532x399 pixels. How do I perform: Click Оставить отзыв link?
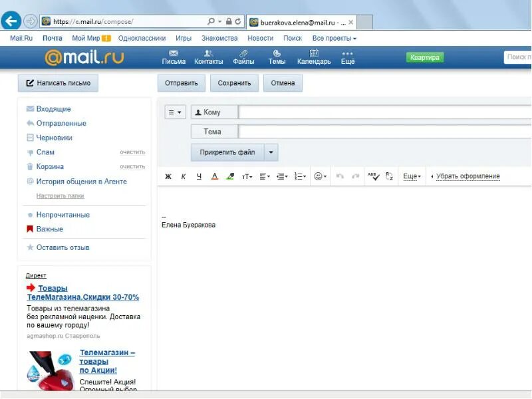[x=63, y=247]
